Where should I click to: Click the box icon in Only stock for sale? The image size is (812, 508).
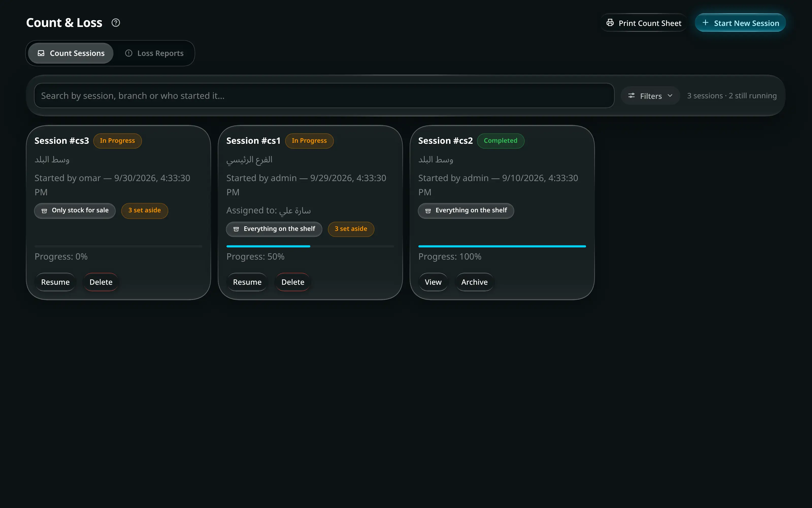tap(44, 211)
